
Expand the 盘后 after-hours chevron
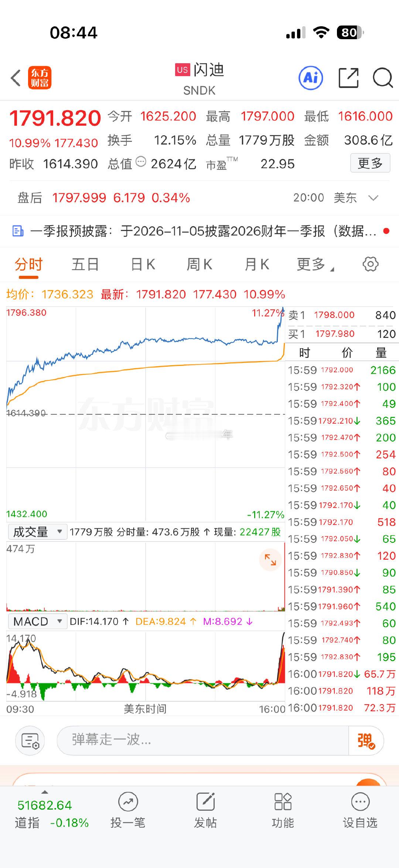[x=374, y=198]
